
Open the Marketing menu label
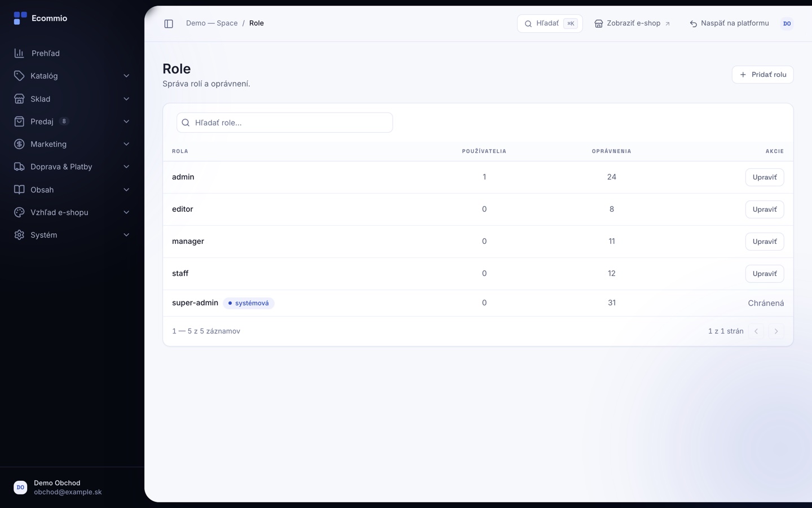[x=48, y=144]
